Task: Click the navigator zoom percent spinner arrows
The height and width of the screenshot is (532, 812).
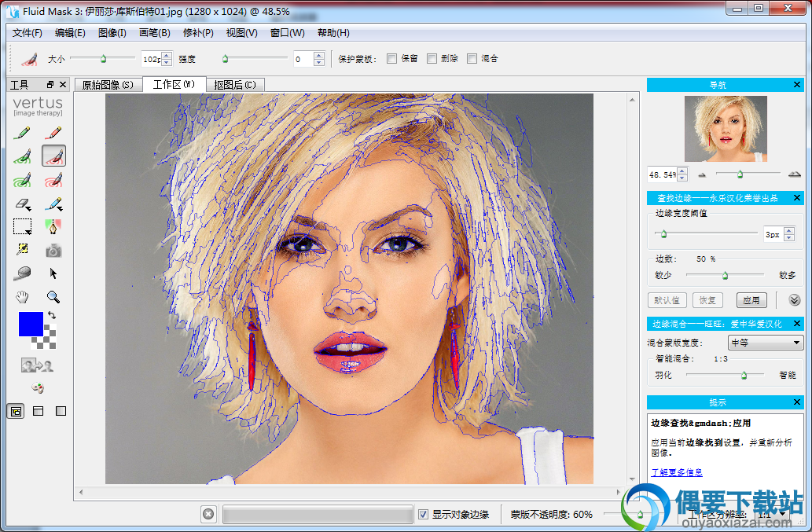Action: tap(682, 175)
